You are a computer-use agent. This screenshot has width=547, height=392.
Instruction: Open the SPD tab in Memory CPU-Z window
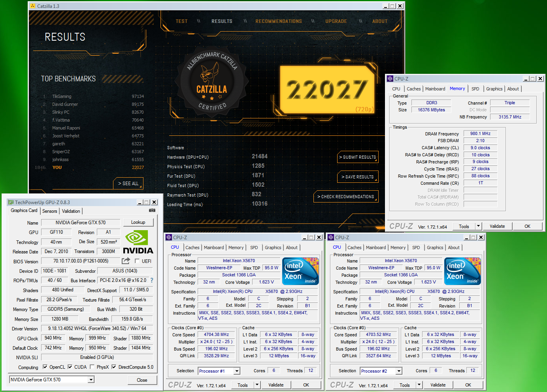[x=475, y=89]
